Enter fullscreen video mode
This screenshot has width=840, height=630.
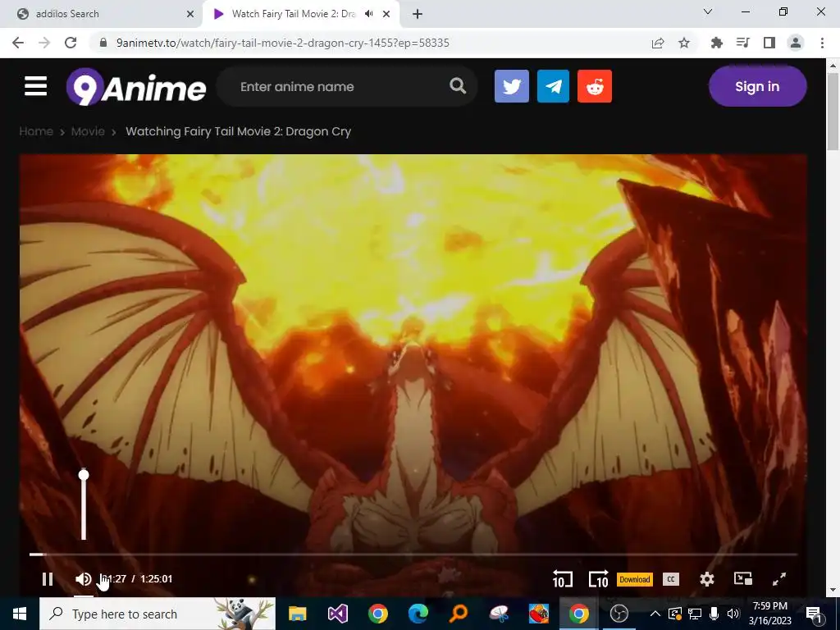click(x=779, y=578)
